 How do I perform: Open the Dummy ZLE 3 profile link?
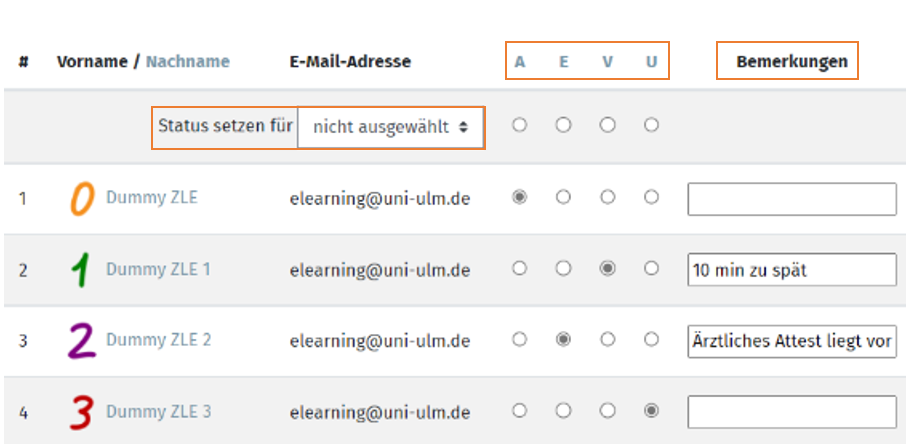158,412
